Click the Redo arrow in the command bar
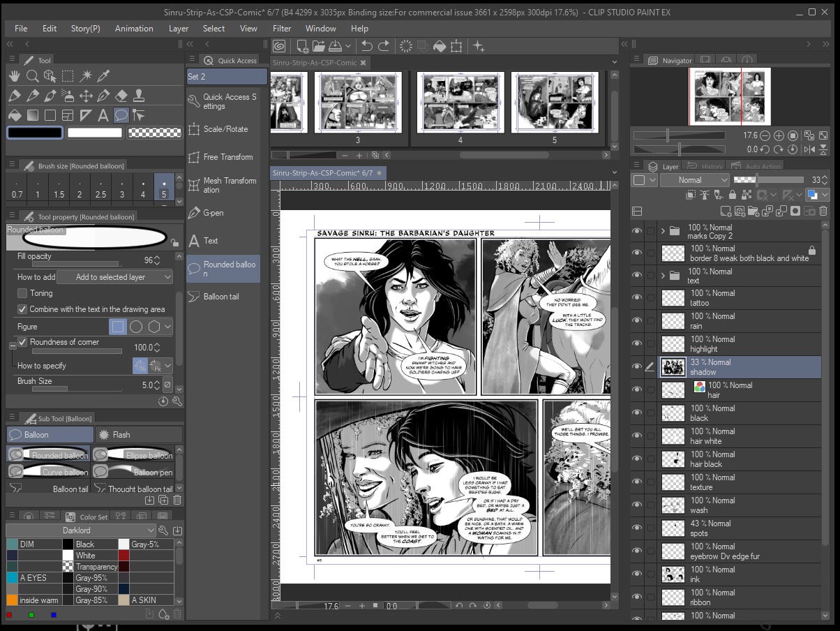 click(384, 46)
